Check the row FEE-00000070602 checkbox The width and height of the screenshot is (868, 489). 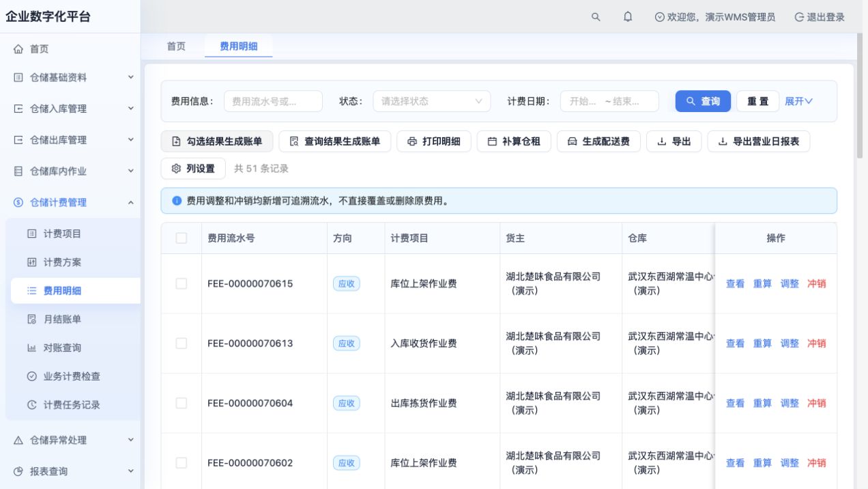point(182,462)
